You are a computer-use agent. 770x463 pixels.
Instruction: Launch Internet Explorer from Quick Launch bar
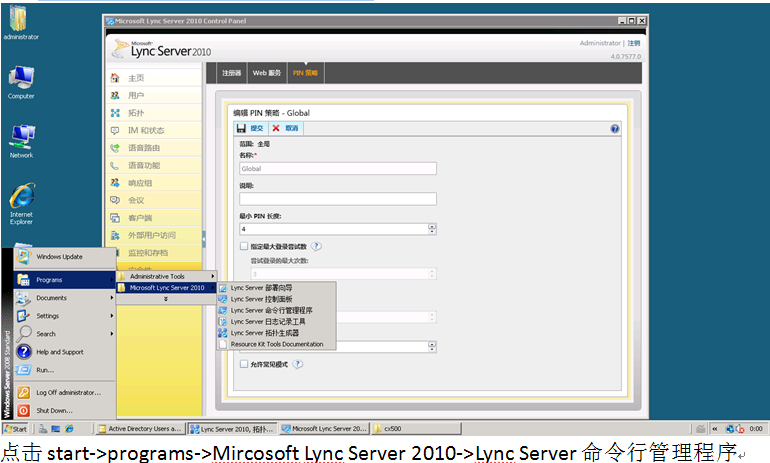tap(69, 429)
